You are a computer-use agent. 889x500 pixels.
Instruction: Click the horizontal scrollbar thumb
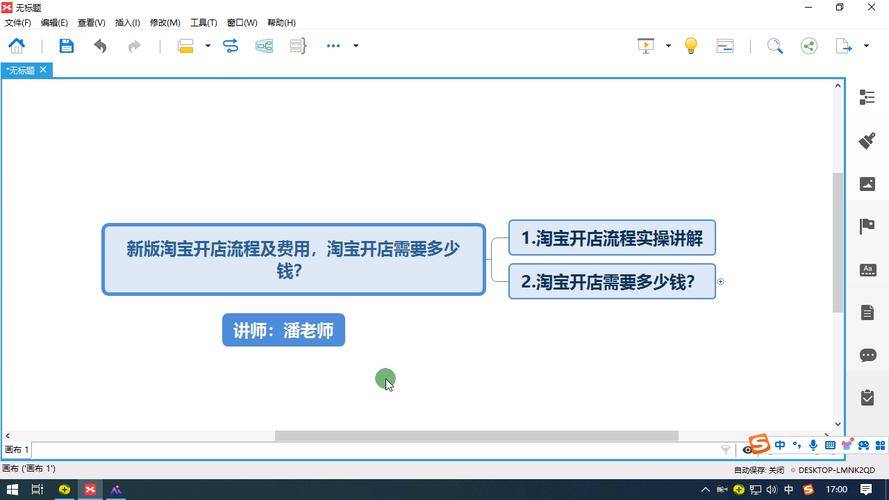point(476,436)
